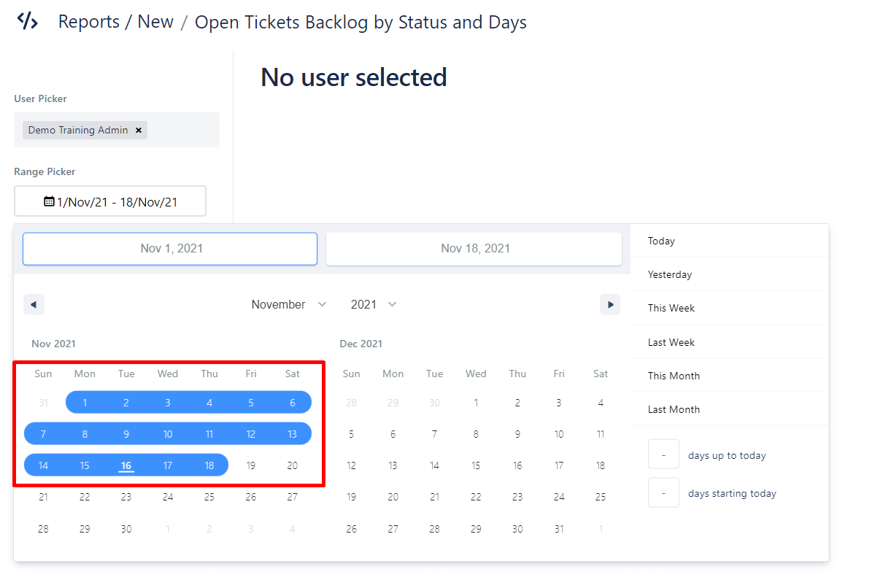Click the Nov 18, 2021 end date field
This screenshot has height=588, width=883.
[474, 249]
